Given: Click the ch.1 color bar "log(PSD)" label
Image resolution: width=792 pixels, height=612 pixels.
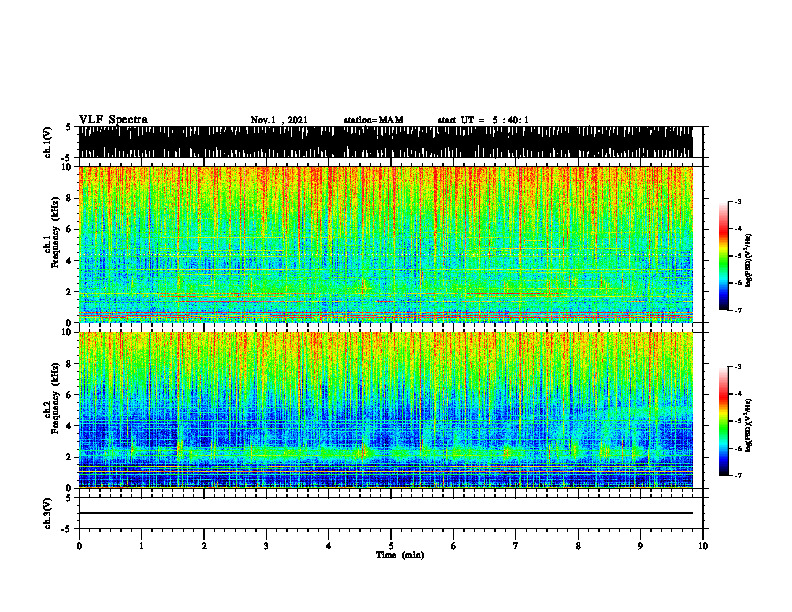Looking at the screenshot, I should pos(749,260).
